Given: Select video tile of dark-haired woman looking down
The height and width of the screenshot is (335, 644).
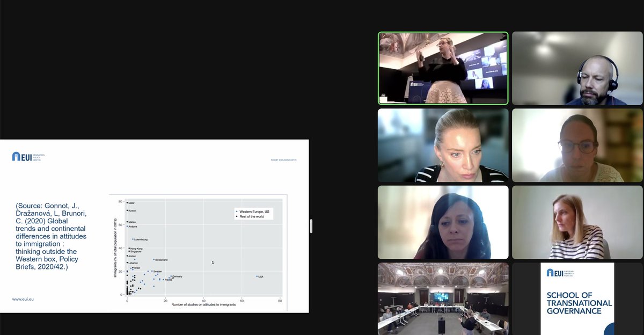Looking at the screenshot, I should pos(443,222).
